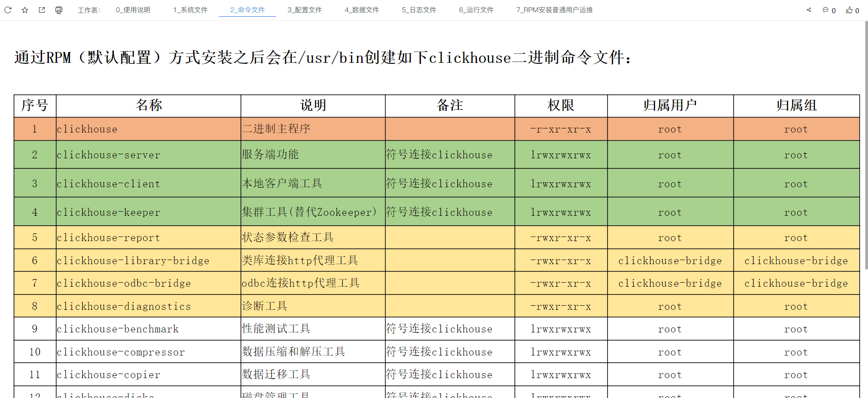The image size is (868, 398).
Task: Click the star favorite icon
Action: 25,10
